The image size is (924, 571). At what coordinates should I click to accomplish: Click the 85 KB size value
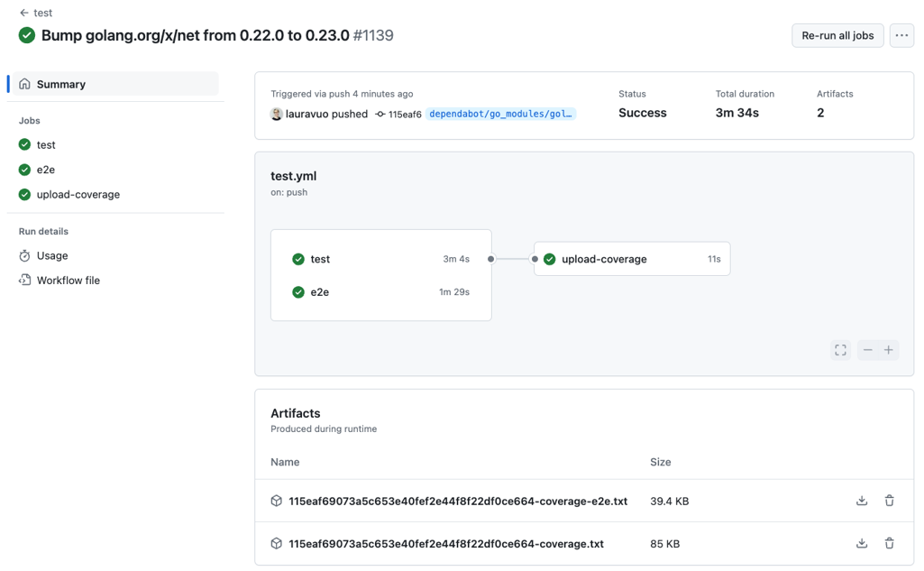click(664, 544)
